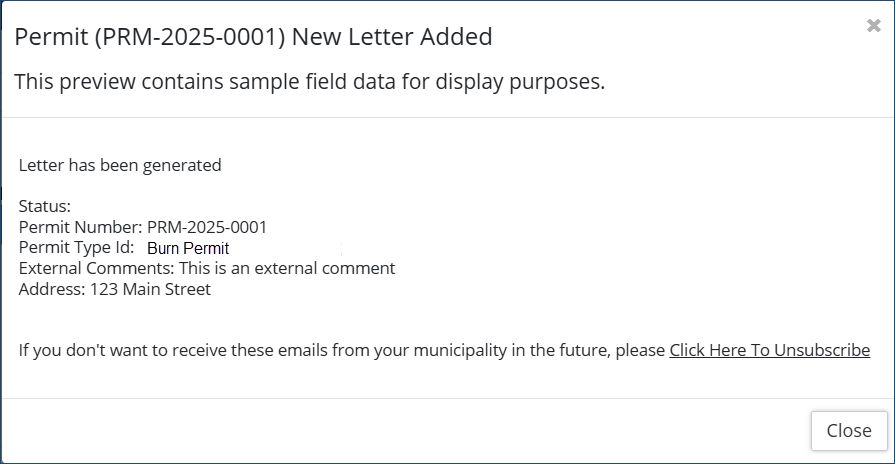The width and height of the screenshot is (895, 464).
Task: Click the 123 Main Street address value
Action: pyautogui.click(x=150, y=290)
